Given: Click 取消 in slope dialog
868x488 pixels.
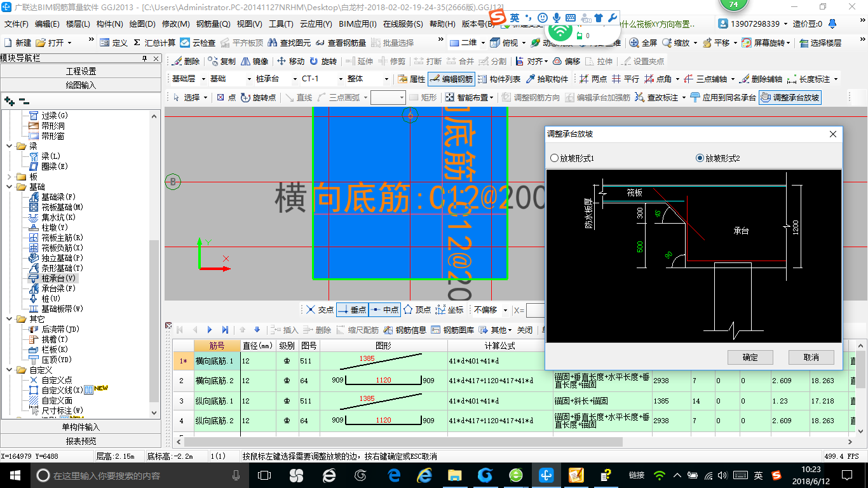Looking at the screenshot, I should pyautogui.click(x=811, y=357).
